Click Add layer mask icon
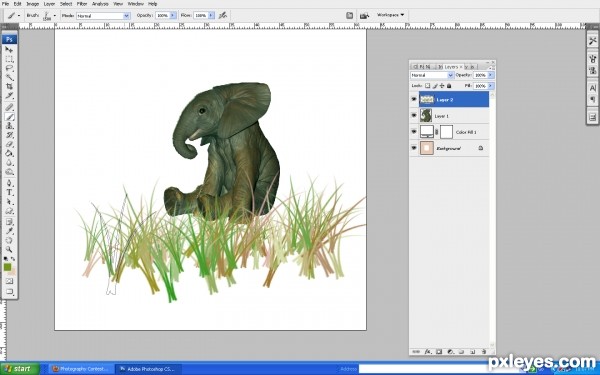This screenshot has width=600, height=375. (x=439, y=351)
